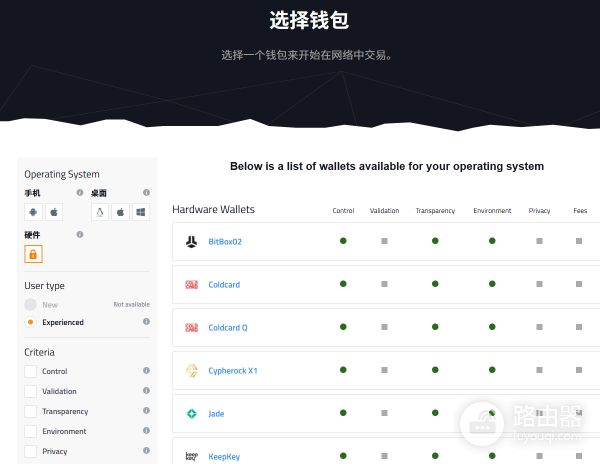
Task: Click the Jade wallet logo
Action: 191,413
